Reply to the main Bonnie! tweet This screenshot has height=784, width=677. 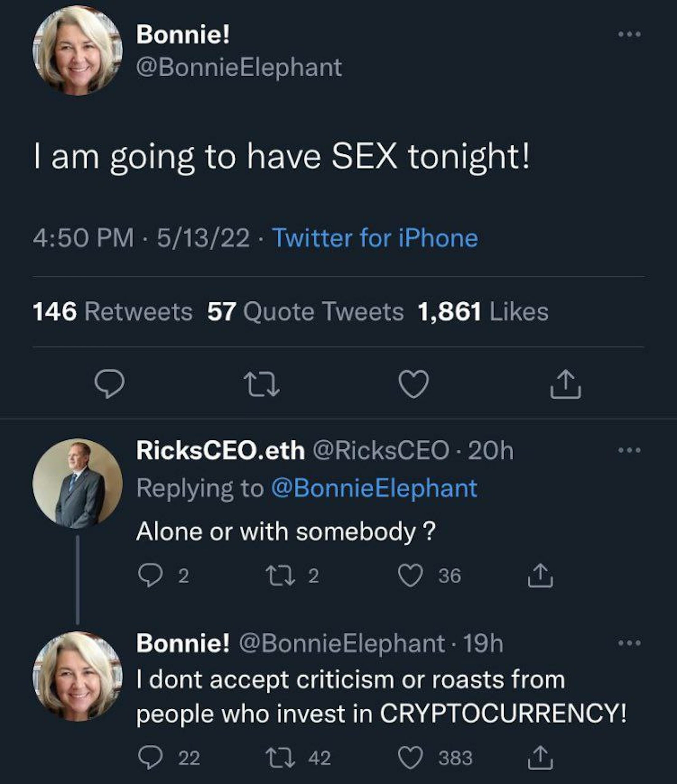tap(109, 384)
